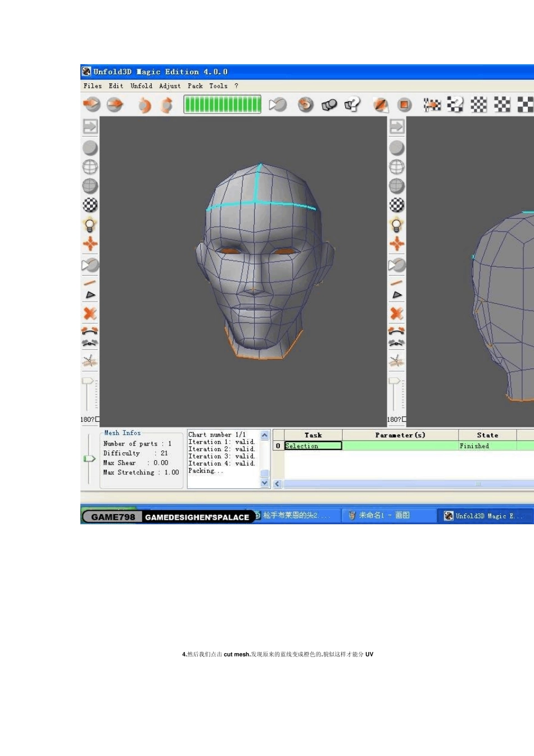Image resolution: width=534 pixels, height=756 pixels.
Task: Click the task table left scroll arrow
Action: (277, 484)
